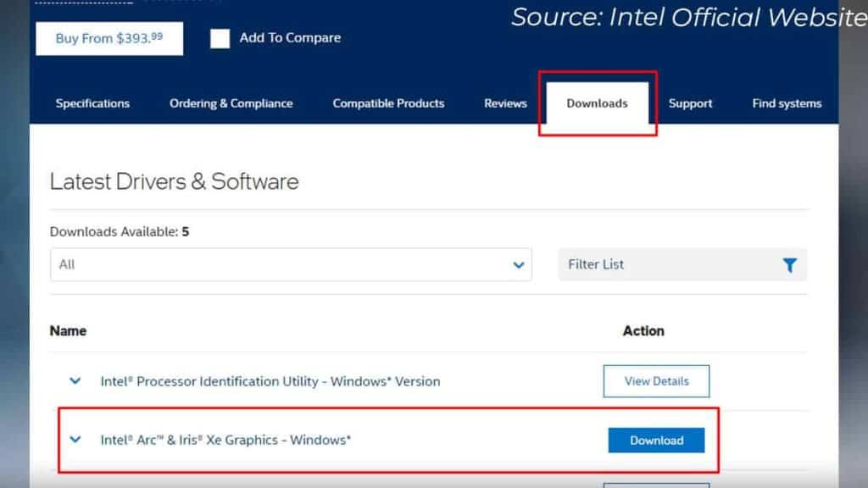This screenshot has height=488, width=868.
Task: Switch to the Downloads tab
Action: click(598, 103)
